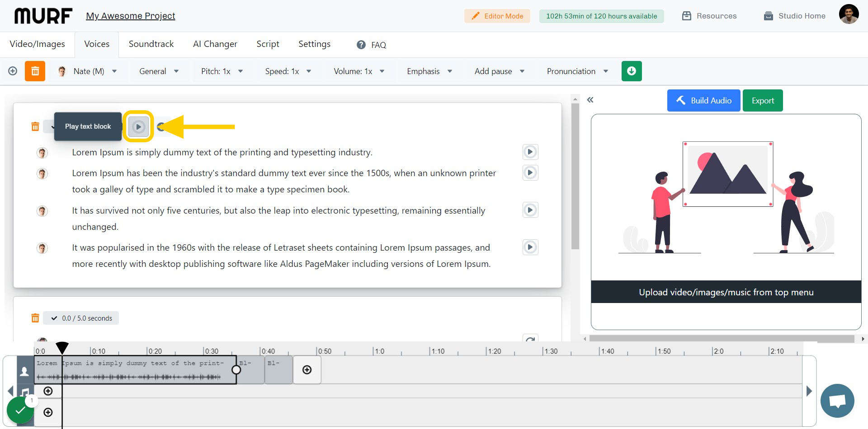Collapse preview panel with double chevron icon
The height and width of the screenshot is (429, 868).
590,100
